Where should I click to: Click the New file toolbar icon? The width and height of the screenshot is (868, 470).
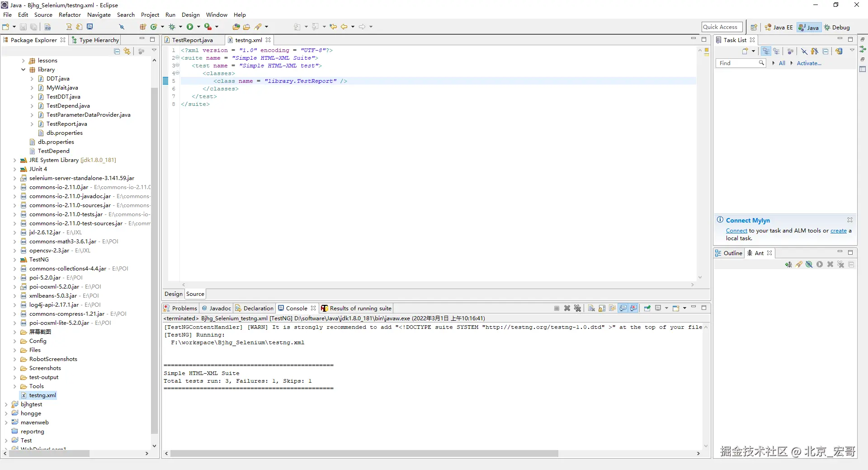point(6,27)
